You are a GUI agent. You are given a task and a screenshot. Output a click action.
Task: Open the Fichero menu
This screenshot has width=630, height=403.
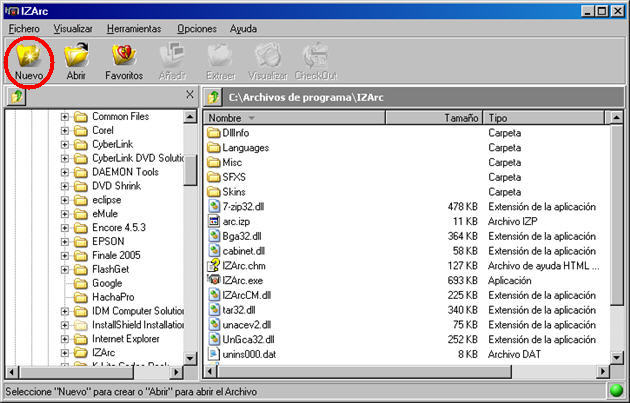(24, 29)
